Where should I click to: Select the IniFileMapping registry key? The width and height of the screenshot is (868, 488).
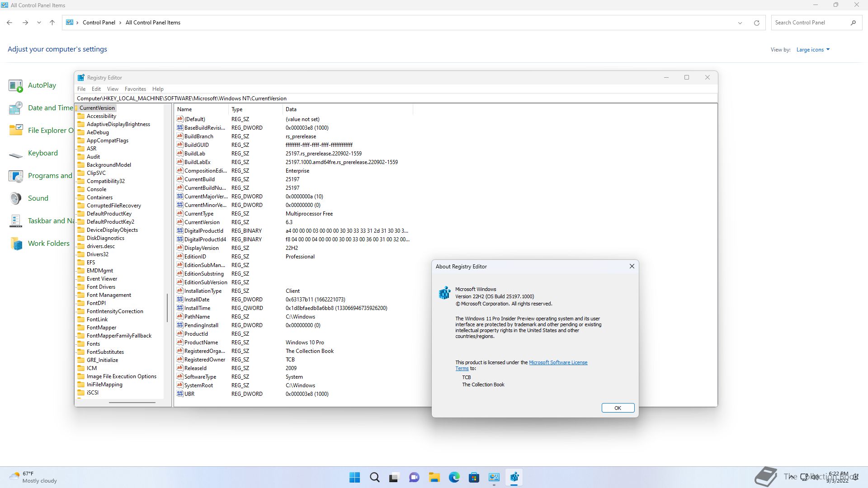pyautogui.click(x=104, y=385)
